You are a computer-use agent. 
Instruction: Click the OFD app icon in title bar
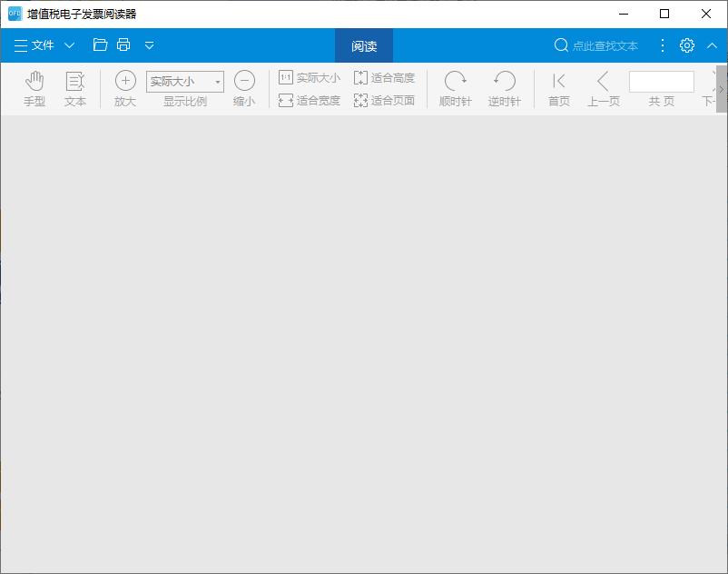[x=15, y=14]
